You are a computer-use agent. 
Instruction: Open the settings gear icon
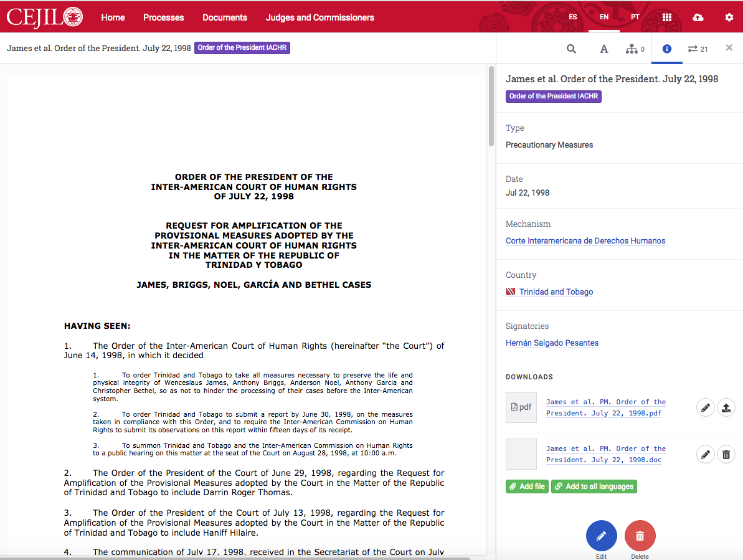[729, 17]
